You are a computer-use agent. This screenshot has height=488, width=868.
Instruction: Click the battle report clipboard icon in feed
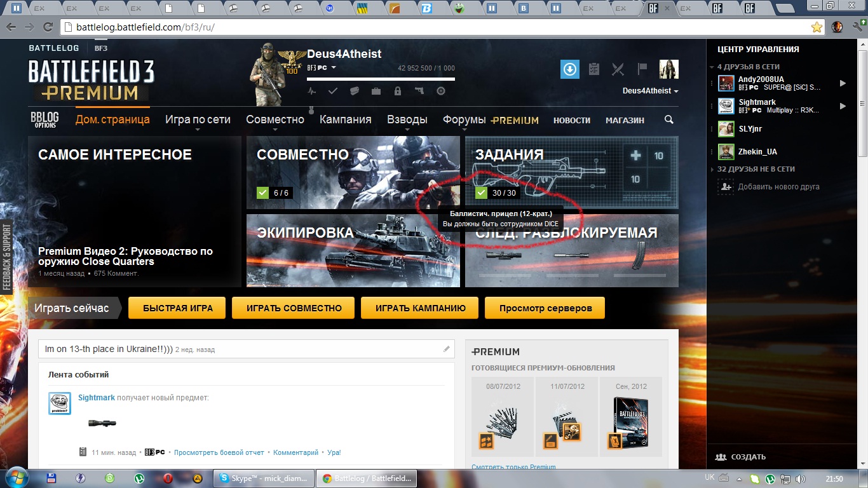(83, 452)
